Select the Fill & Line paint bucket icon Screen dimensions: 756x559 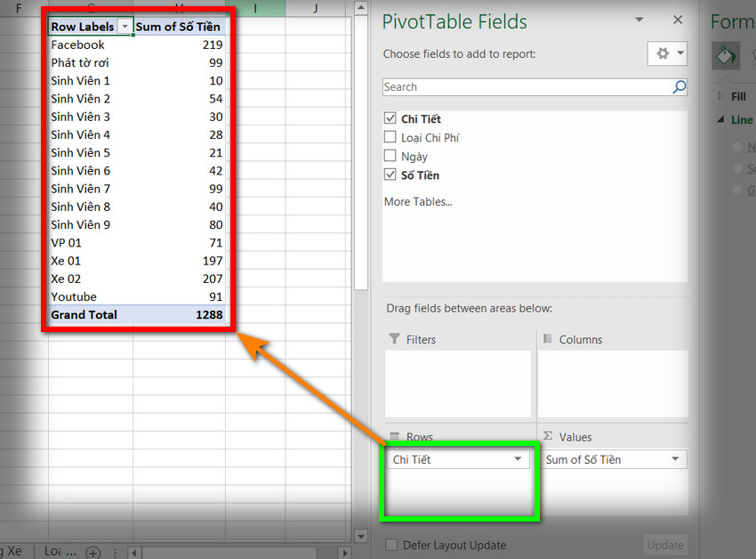point(726,55)
